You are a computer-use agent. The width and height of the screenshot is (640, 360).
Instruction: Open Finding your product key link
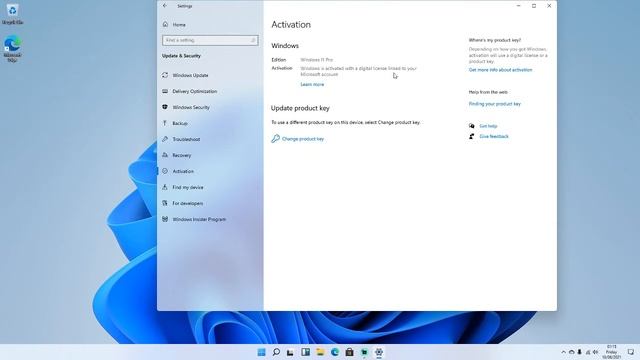click(x=495, y=104)
